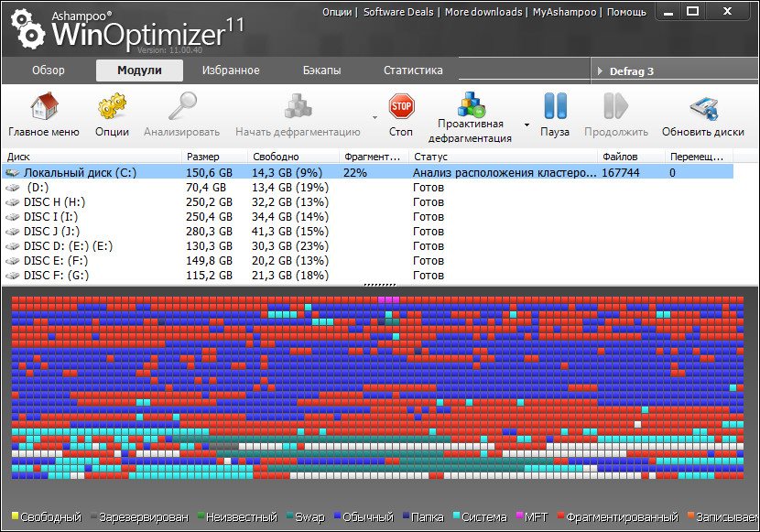Click the drive icon beside DISC F: (G:)
This screenshot has width=760, height=532.
point(13,276)
